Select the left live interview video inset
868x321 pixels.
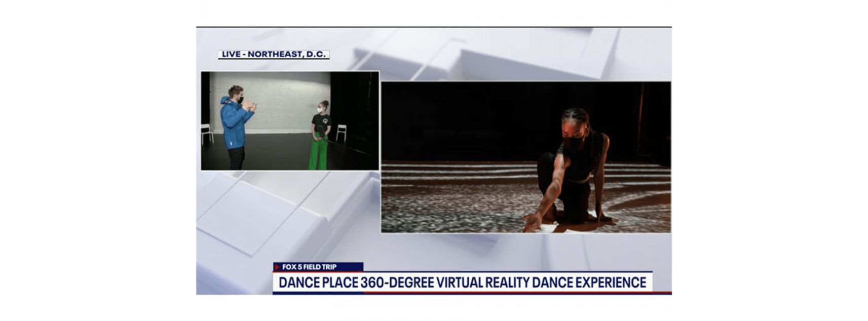[x=290, y=121]
